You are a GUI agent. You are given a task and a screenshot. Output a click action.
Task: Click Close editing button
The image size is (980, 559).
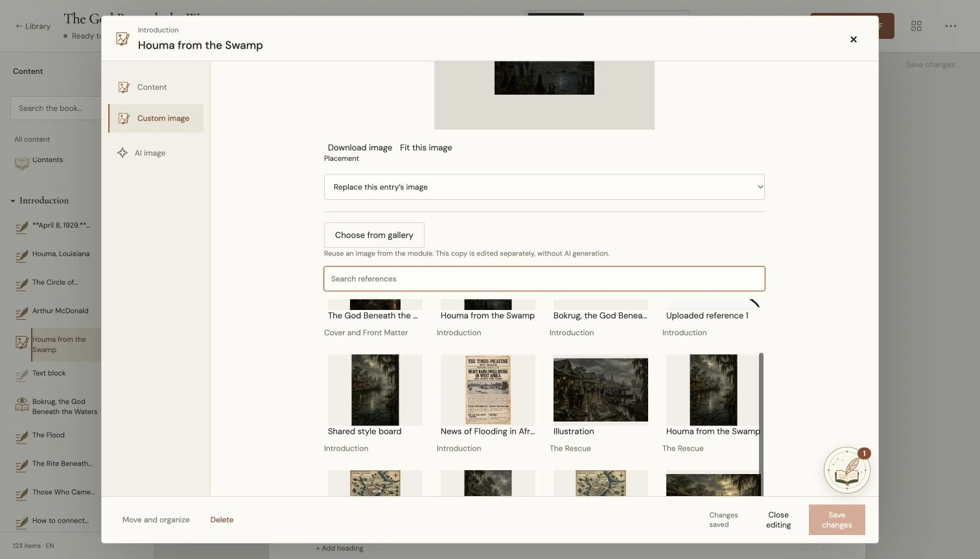point(778,520)
